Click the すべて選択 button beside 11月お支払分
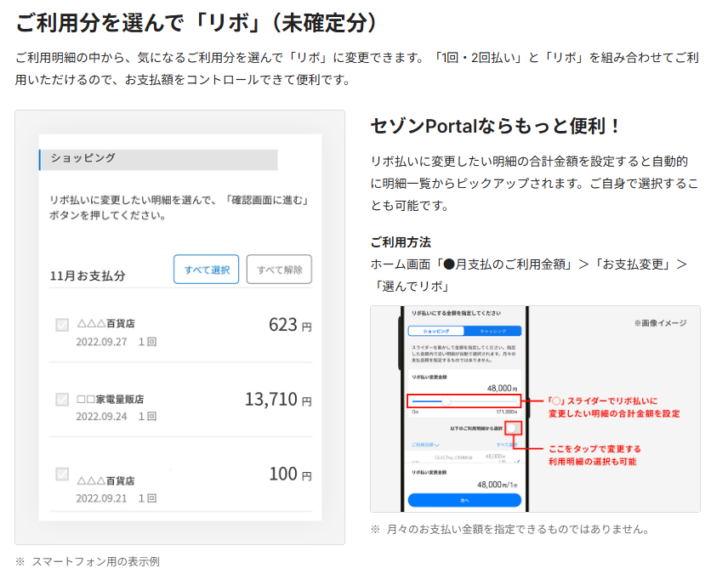Screen dimensions: 728x574 click(206, 270)
